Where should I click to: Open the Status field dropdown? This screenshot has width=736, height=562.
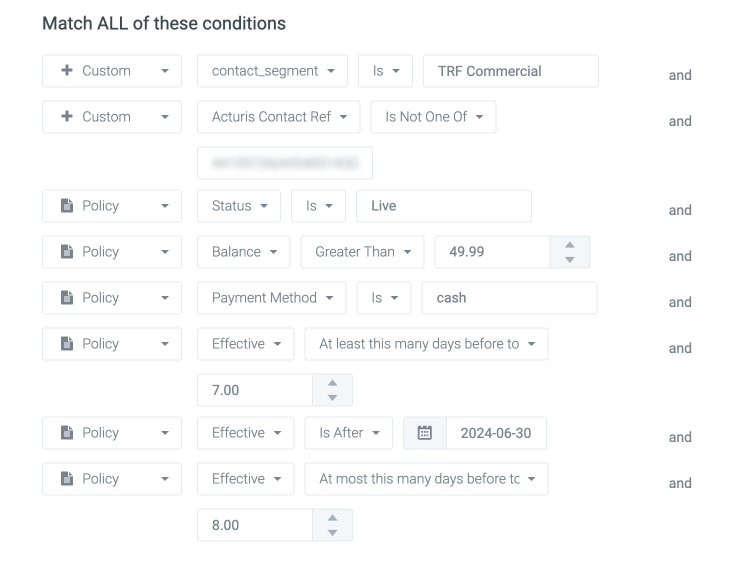[x=238, y=206]
